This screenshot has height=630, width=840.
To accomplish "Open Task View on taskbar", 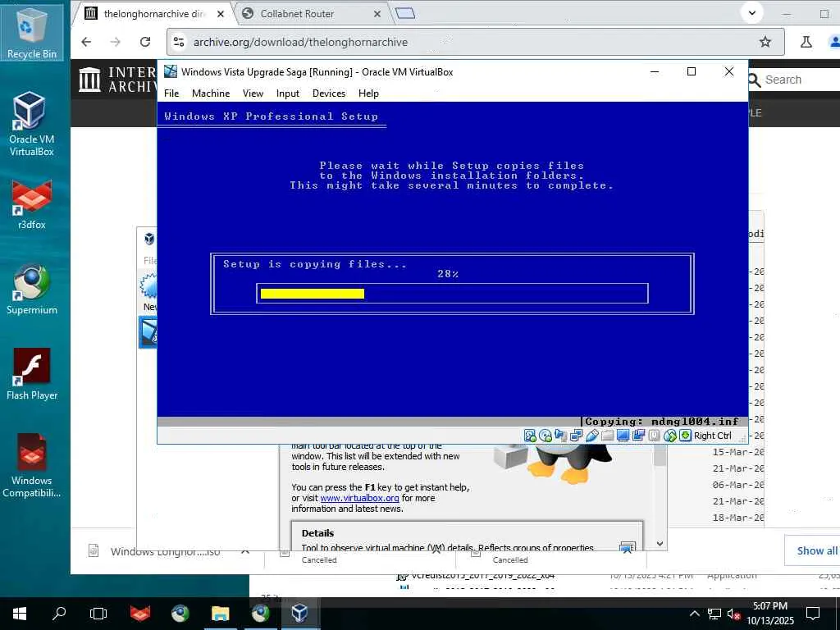I will point(98,614).
